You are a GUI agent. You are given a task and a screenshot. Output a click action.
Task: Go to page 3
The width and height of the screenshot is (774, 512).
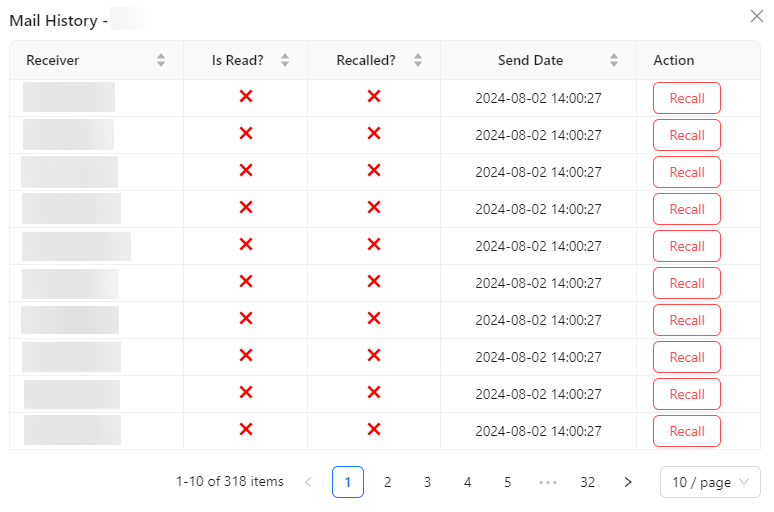tap(427, 482)
